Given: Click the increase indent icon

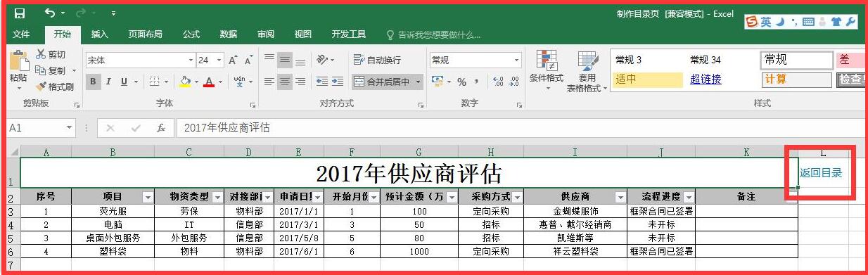Looking at the screenshot, I should 338,82.
